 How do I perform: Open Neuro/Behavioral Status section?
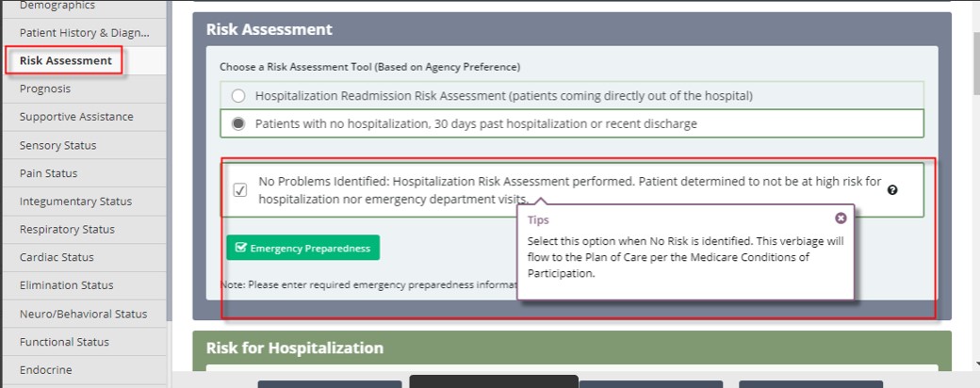point(84,314)
